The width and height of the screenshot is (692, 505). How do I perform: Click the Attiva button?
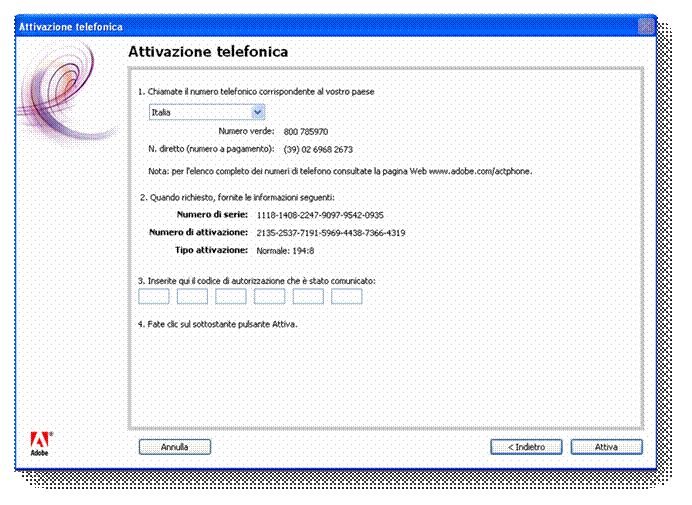point(606,447)
